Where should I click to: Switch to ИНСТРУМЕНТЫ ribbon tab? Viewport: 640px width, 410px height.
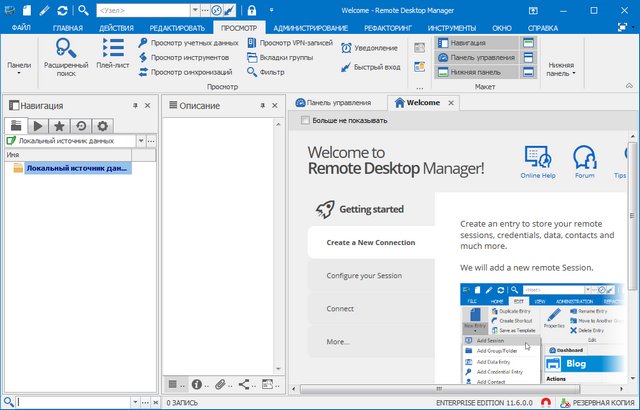tap(451, 28)
